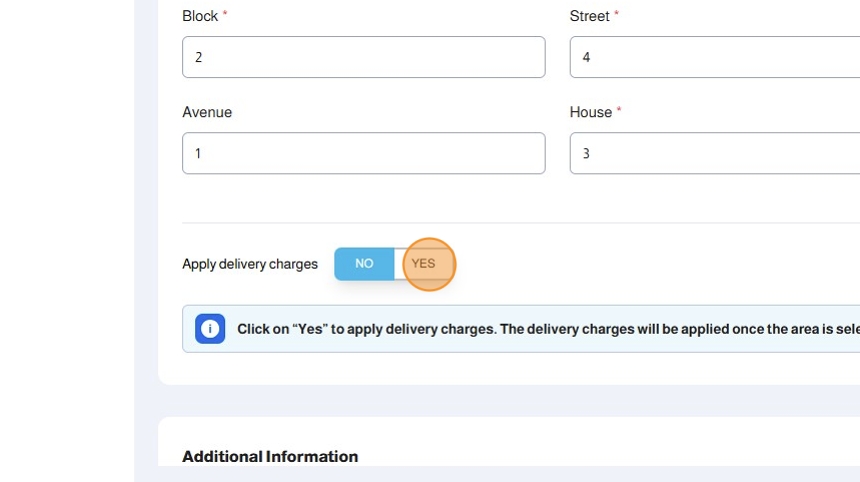Click the Avenue field label

[x=207, y=112]
